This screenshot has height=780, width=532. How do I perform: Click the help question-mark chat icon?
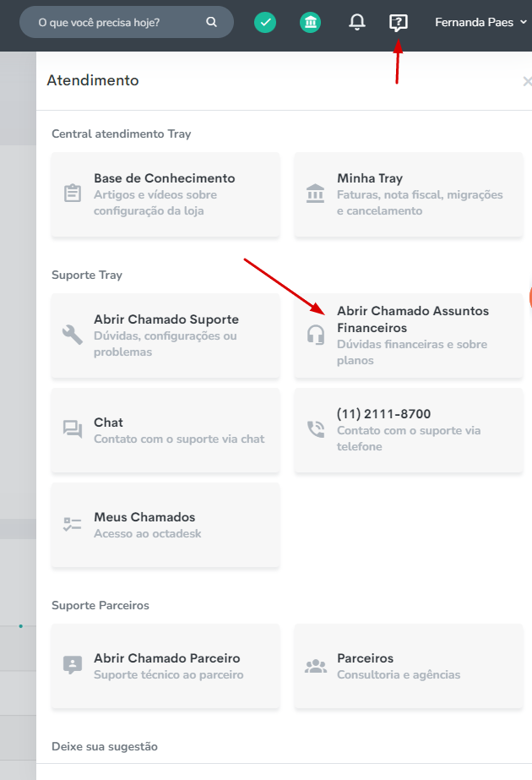click(x=399, y=23)
